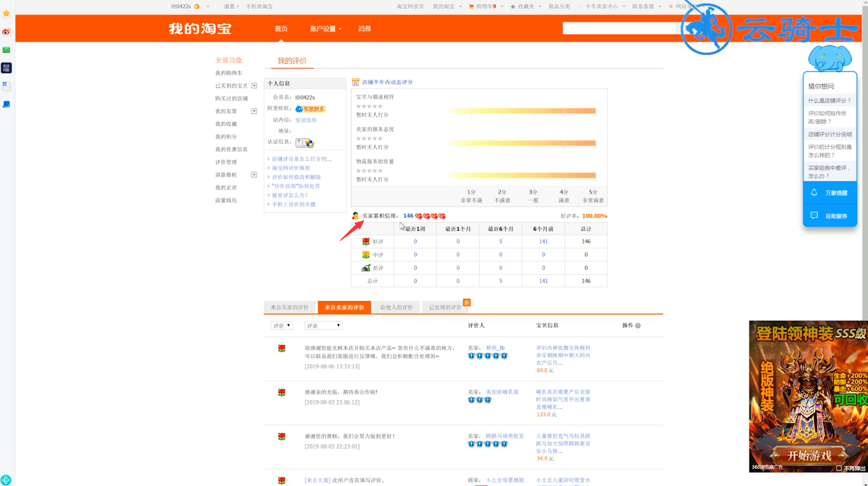Tick the 不再弹出 checkbox on the ad

pos(839,468)
